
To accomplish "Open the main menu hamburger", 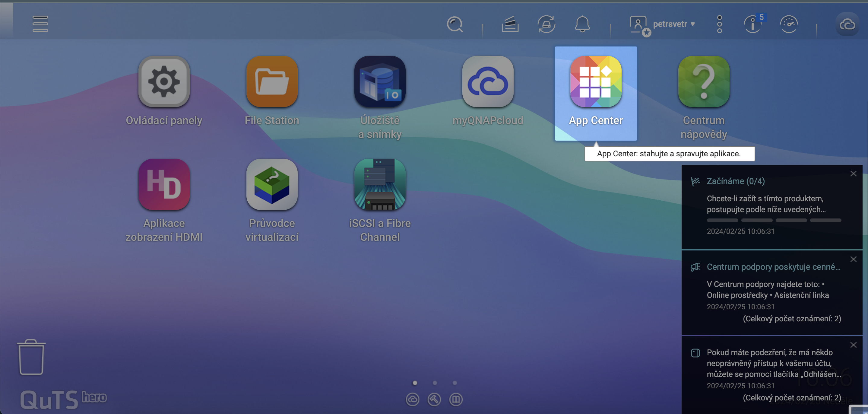I will click(x=40, y=24).
